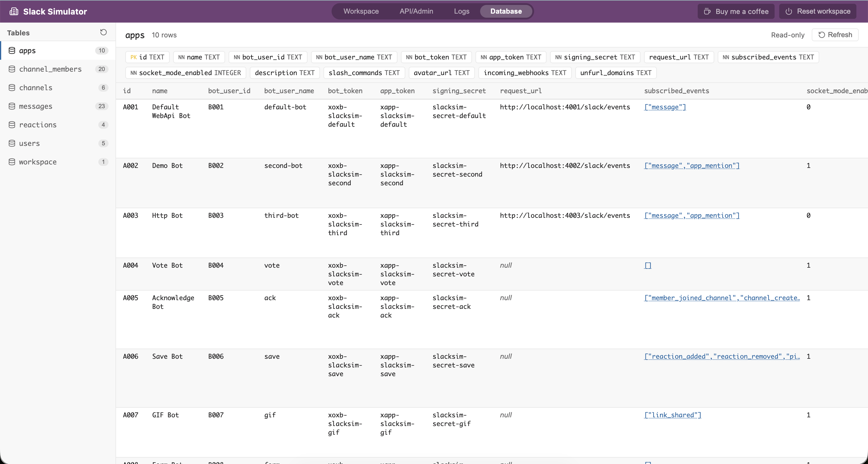Viewport: 868px width, 464px height.
Task: Click the app_token TEXT schema chip
Action: pyautogui.click(x=511, y=57)
